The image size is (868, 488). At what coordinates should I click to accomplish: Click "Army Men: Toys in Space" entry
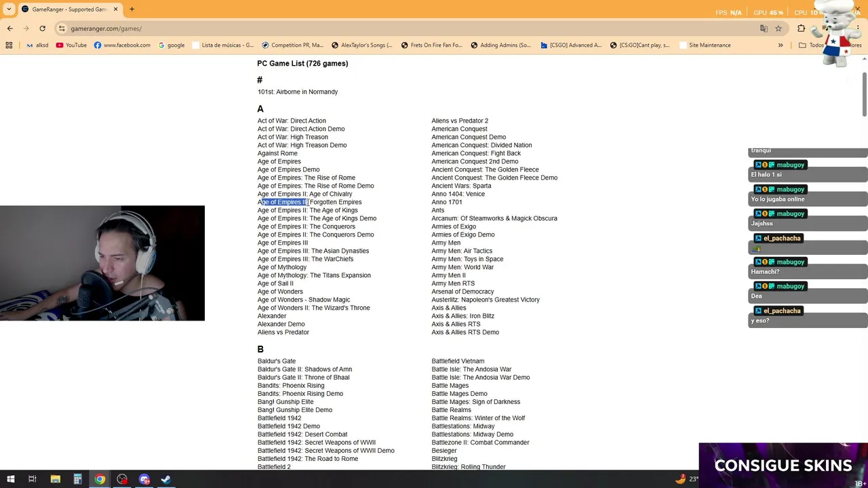click(x=467, y=259)
